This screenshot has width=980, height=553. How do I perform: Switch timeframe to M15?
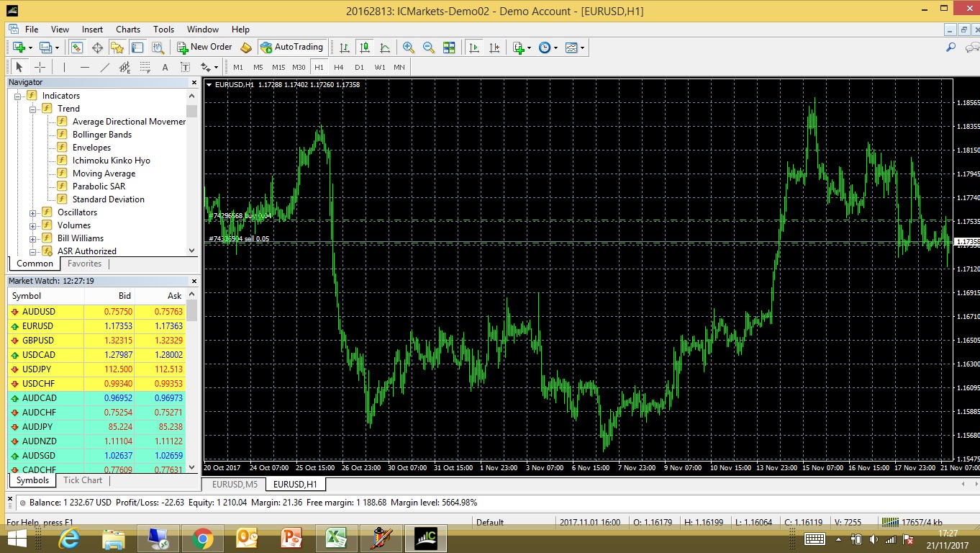tap(278, 67)
